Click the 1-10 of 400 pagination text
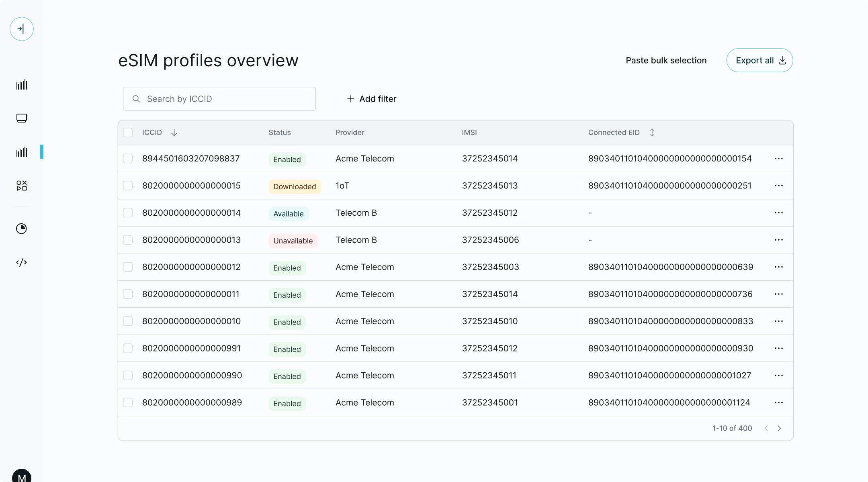This screenshot has width=868, height=482. [732, 428]
